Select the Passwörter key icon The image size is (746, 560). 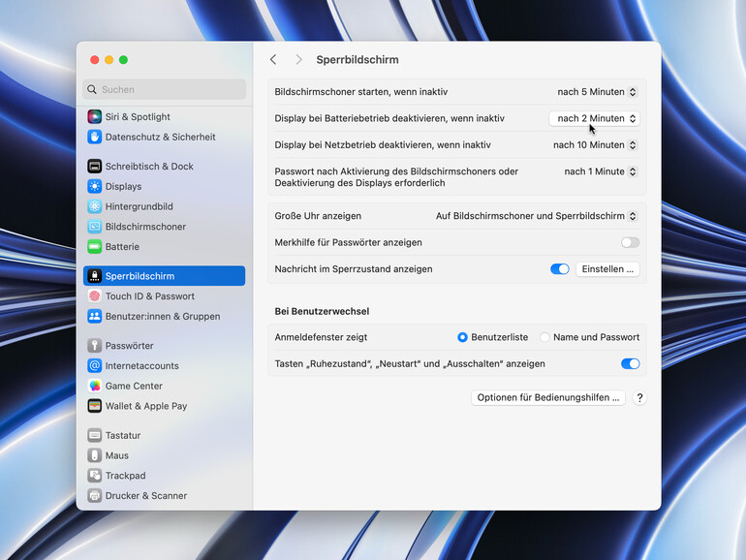(95, 345)
